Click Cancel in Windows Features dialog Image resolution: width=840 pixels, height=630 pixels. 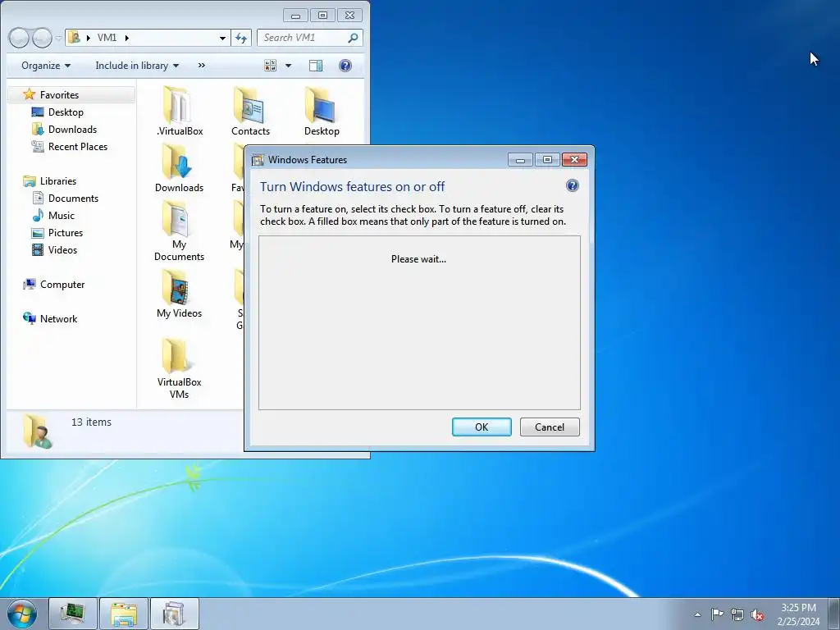click(550, 427)
